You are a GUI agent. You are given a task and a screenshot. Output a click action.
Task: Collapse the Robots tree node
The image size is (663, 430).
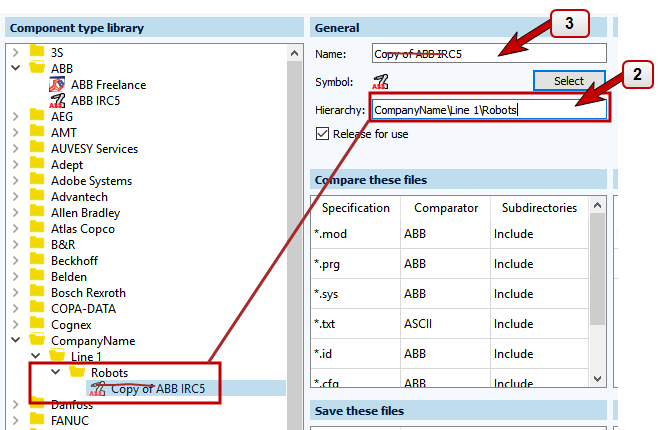[x=55, y=372]
